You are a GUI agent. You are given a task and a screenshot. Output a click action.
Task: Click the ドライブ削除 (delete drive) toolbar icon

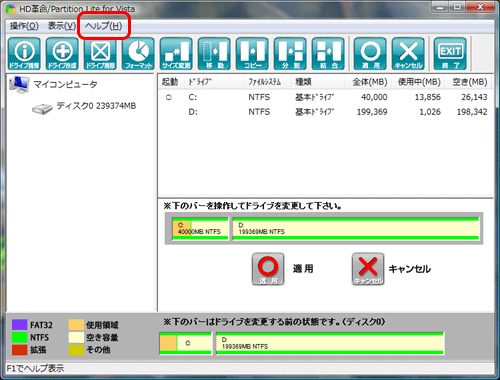pyautogui.click(x=100, y=54)
